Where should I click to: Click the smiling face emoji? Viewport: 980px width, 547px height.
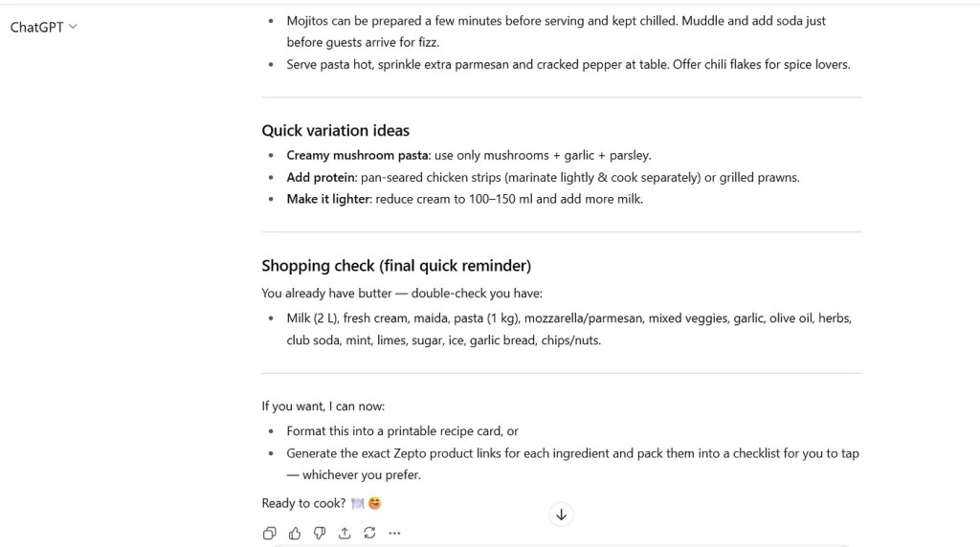(x=374, y=503)
